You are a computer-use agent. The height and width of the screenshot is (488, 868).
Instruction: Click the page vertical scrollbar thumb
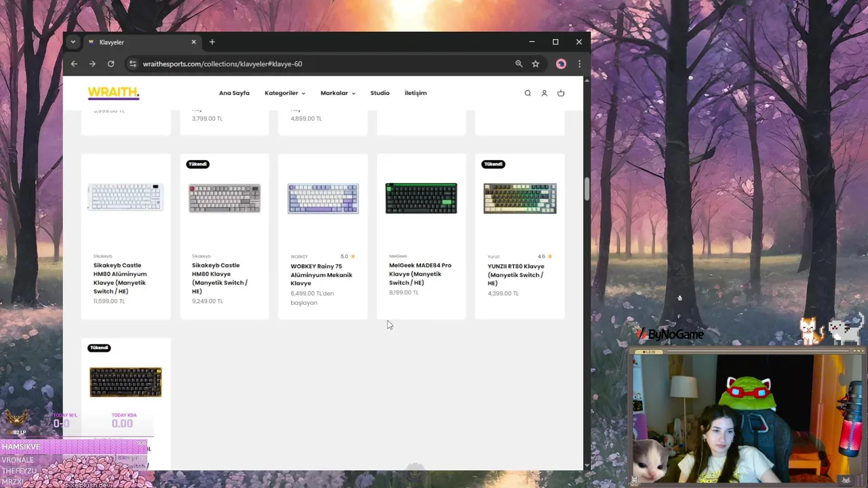point(587,189)
